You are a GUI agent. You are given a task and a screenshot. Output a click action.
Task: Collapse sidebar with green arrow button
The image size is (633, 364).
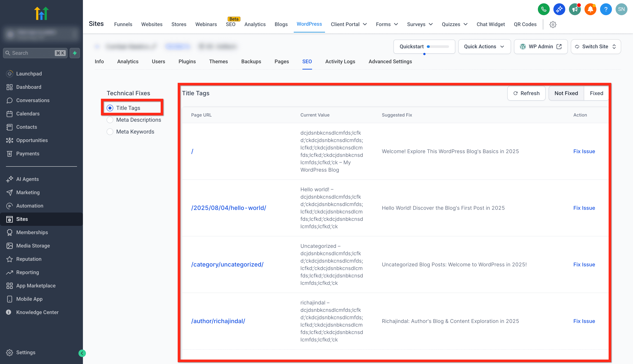[x=82, y=353]
